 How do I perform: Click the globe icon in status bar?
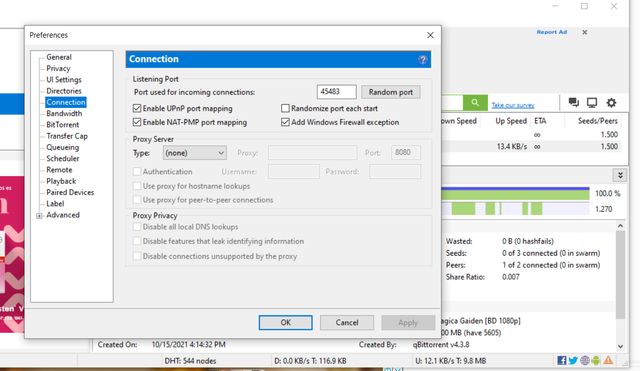pyautogui.click(x=585, y=360)
